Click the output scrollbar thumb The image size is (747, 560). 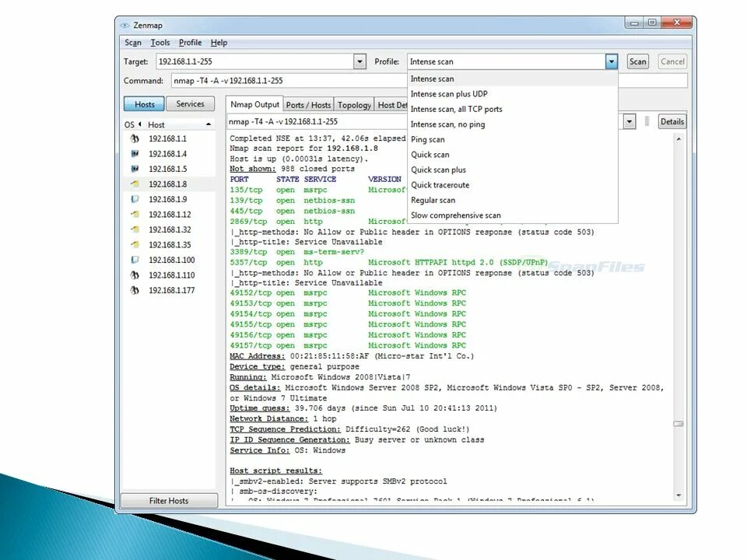pyautogui.click(x=679, y=424)
